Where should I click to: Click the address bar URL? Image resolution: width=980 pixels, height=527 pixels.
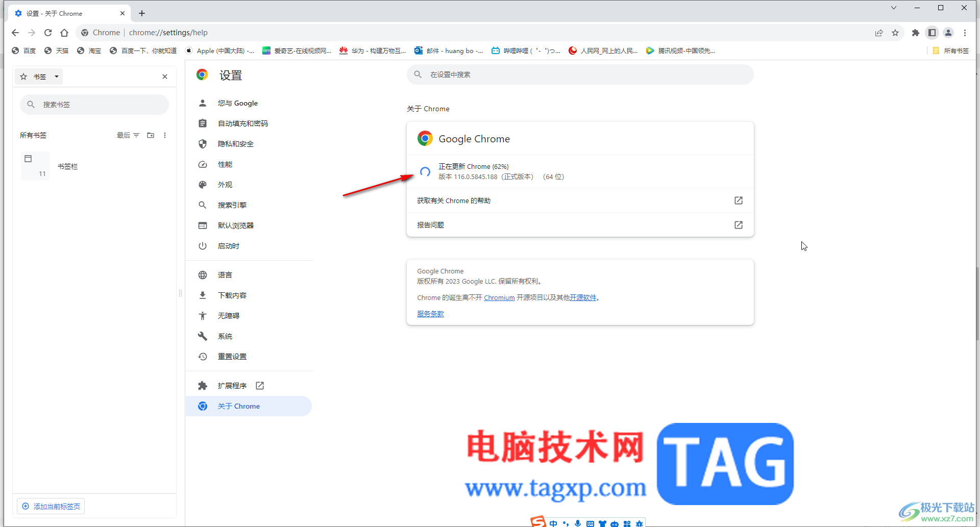click(x=168, y=33)
